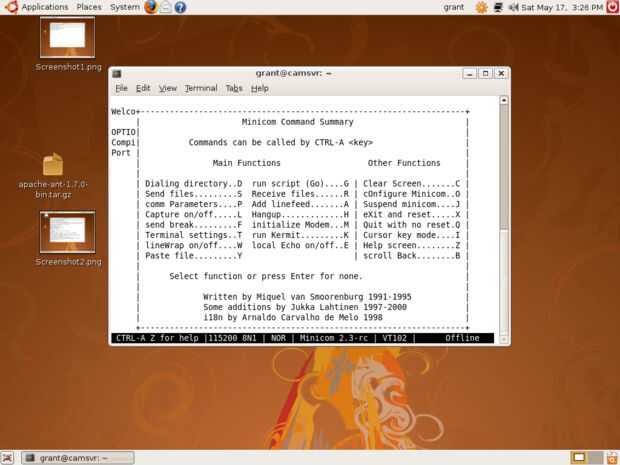Open the network monitor tray icon
620x465 pixels.
498,7
